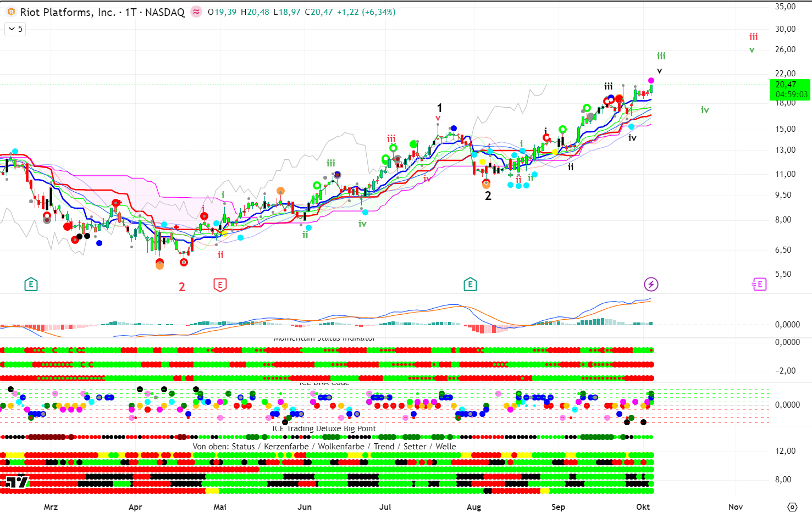The image size is (812, 512).
Task: Open the red earnings marker near Mai
Action: tap(220, 285)
